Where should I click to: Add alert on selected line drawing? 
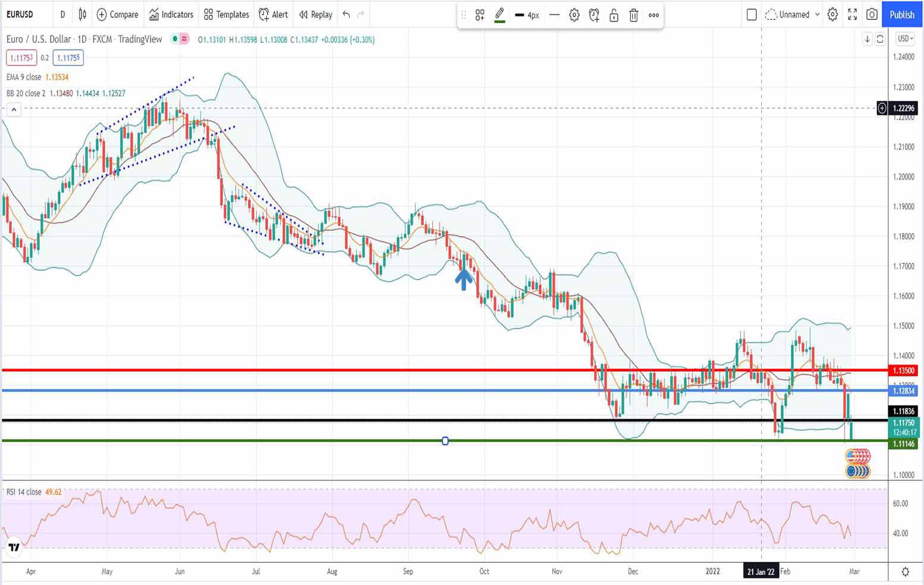(x=594, y=15)
